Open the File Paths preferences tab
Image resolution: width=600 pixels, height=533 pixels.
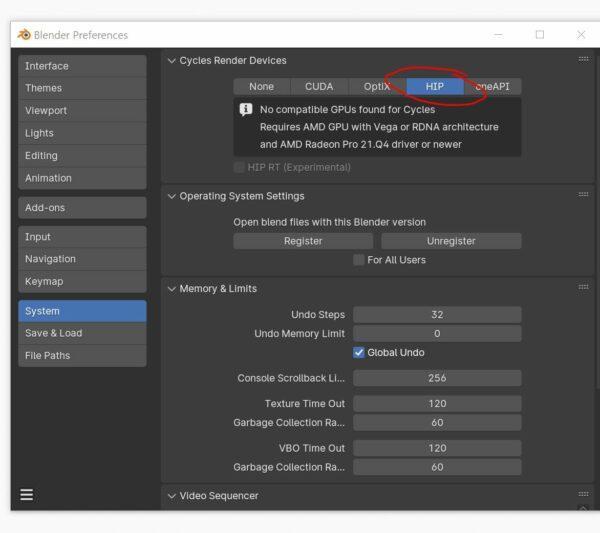pos(82,355)
